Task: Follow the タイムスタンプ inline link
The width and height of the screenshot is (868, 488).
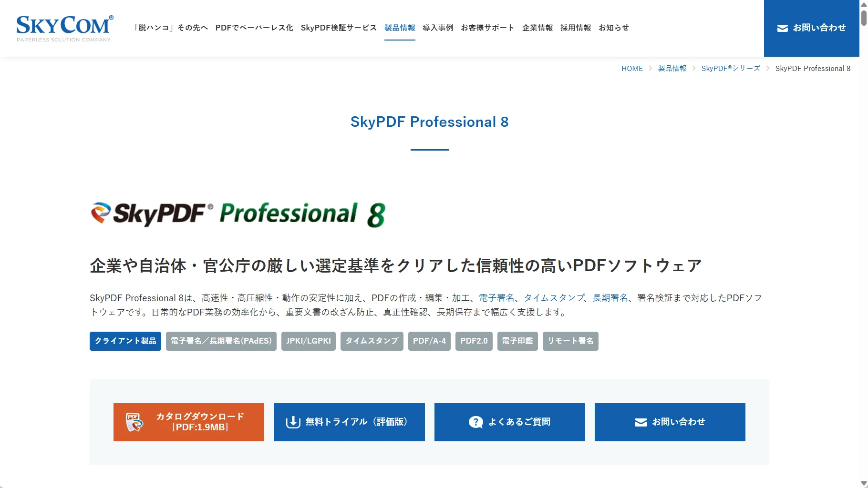Action: coord(554,298)
